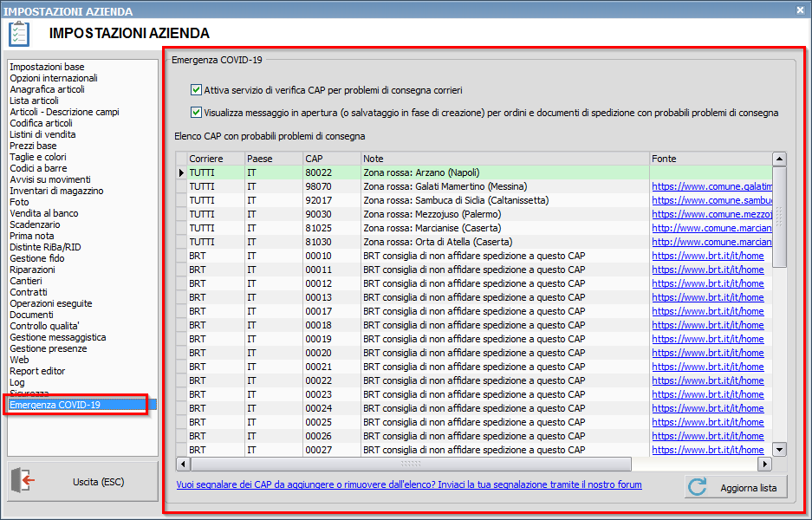Screen dimensions: 812x520
Task: Select the BRT carrier cell for CAP 00013
Action: pos(217,297)
